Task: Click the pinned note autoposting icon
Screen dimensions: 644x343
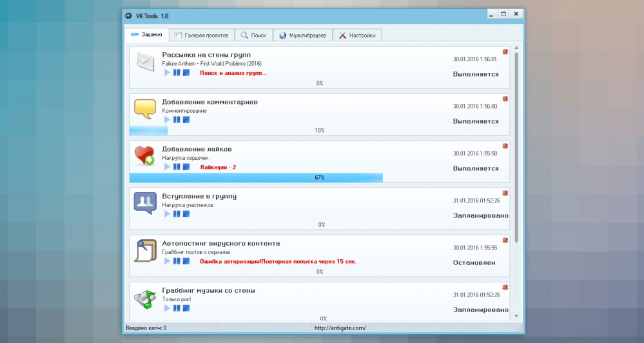Action: (145, 251)
